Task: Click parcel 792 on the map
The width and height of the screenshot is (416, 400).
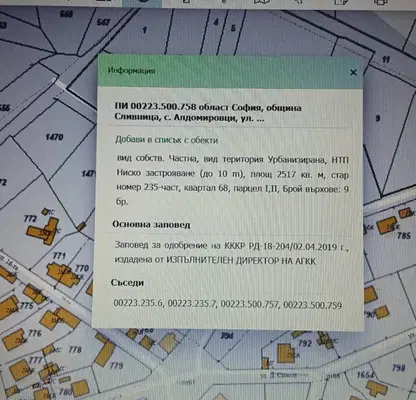Action: (x=305, y=343)
